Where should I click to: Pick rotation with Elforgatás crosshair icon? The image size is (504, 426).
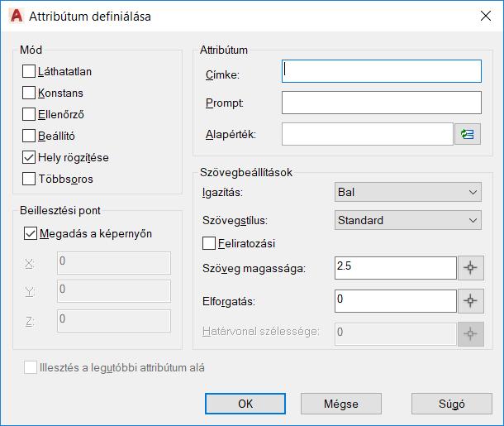pos(471,301)
